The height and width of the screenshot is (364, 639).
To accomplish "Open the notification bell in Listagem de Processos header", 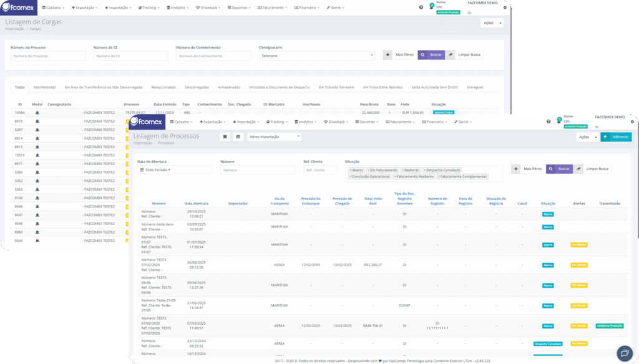I will pyautogui.click(x=558, y=122).
